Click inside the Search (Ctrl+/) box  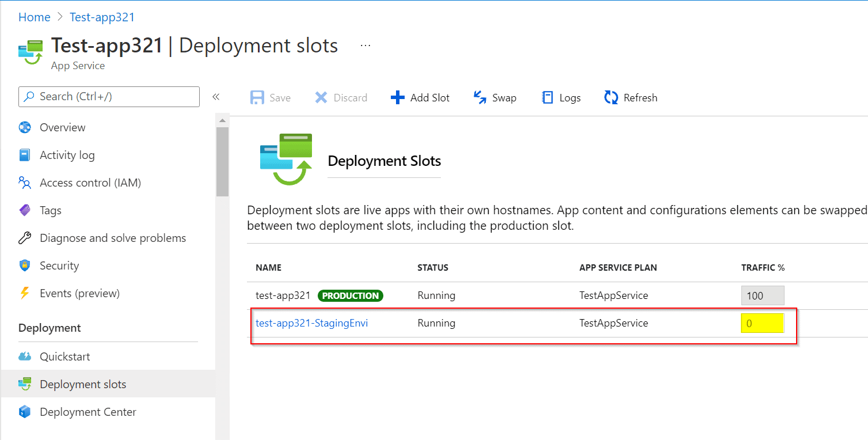click(115, 97)
